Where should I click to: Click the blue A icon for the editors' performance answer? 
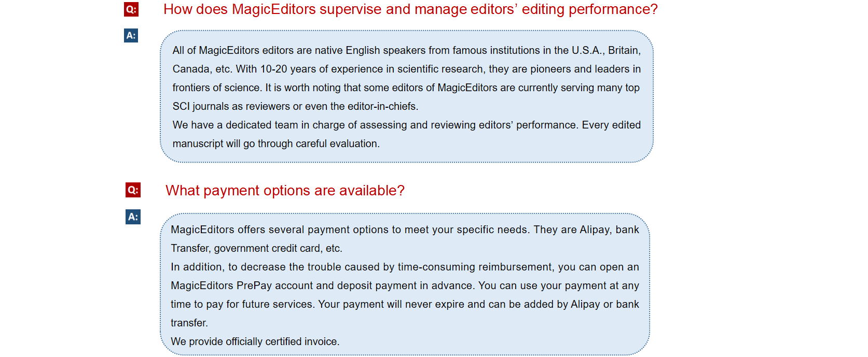click(x=131, y=35)
